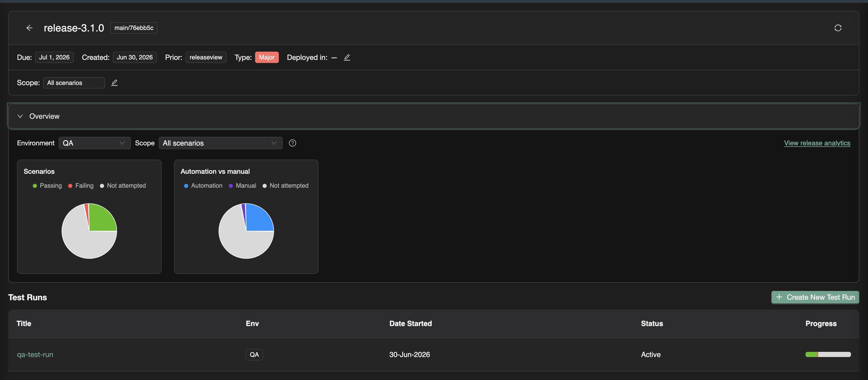868x380 pixels.
Task: Click green passing slice of Scenarios pie
Action: click(x=101, y=218)
